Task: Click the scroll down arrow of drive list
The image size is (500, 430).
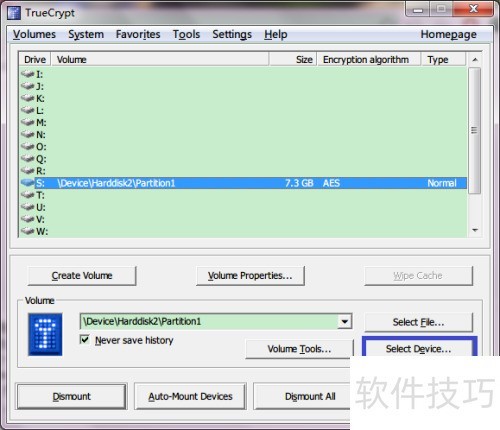Action: coord(475,230)
